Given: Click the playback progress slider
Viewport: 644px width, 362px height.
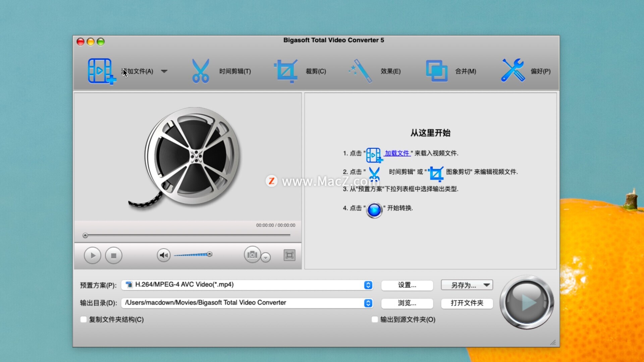Looking at the screenshot, I should (x=187, y=235).
